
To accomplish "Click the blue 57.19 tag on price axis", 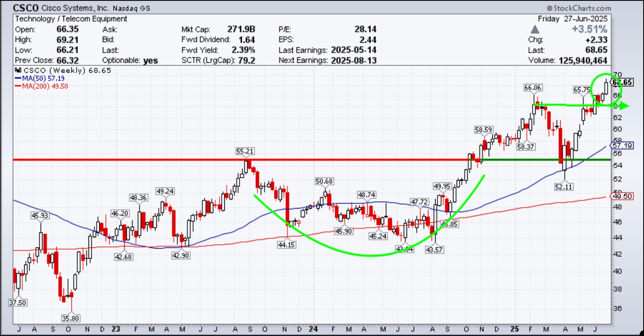I will pos(622,145).
